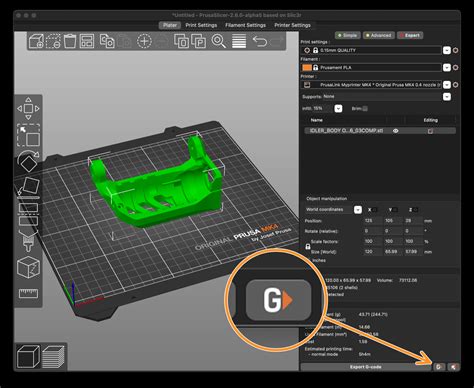Switch to the sliced layers preview
Screen dimensions: 474x388
53,357
